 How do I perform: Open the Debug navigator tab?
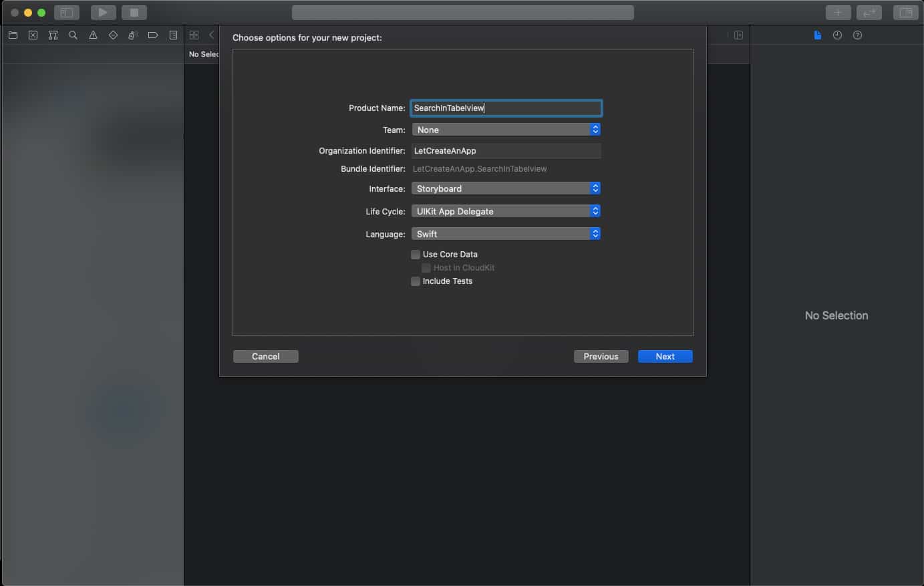(133, 35)
